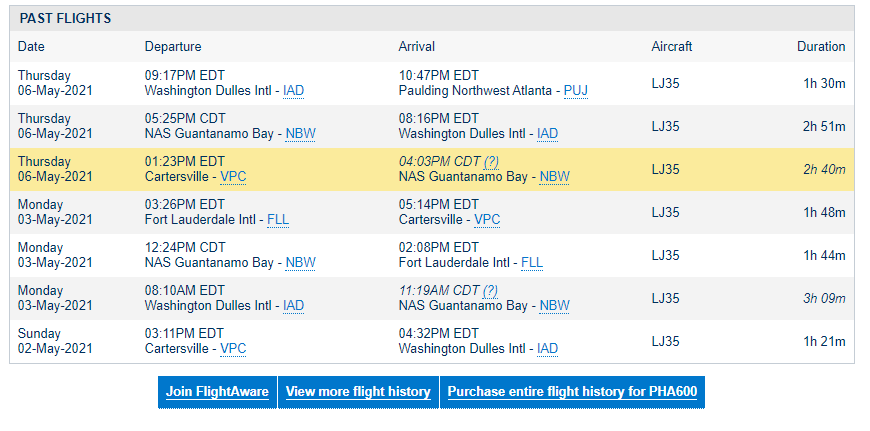Click FLL departure link for 03:26PM flight
This screenshot has height=431, width=870.
[x=278, y=220]
